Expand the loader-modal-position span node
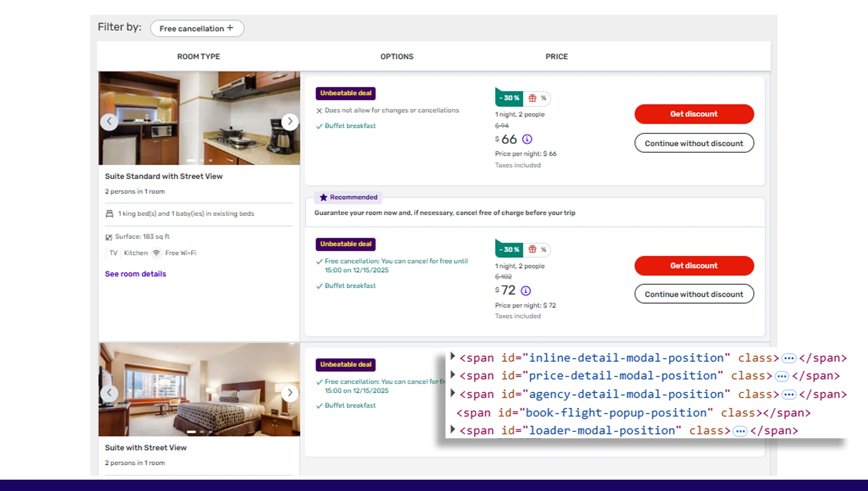868x491 pixels. pos(452,429)
